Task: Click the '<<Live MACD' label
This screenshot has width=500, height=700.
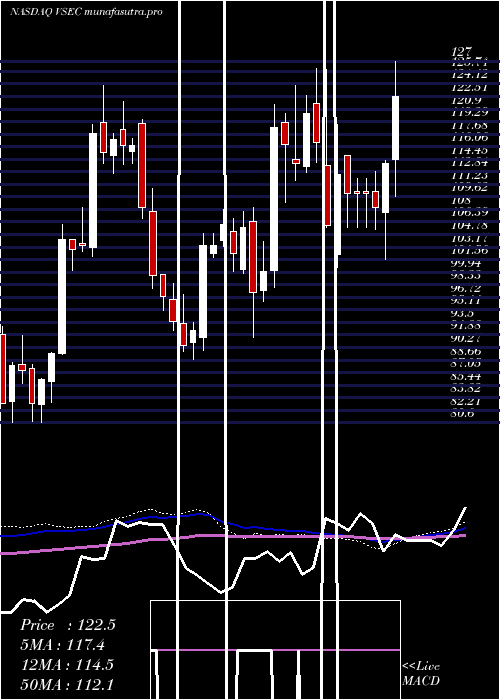Action: [x=421, y=674]
